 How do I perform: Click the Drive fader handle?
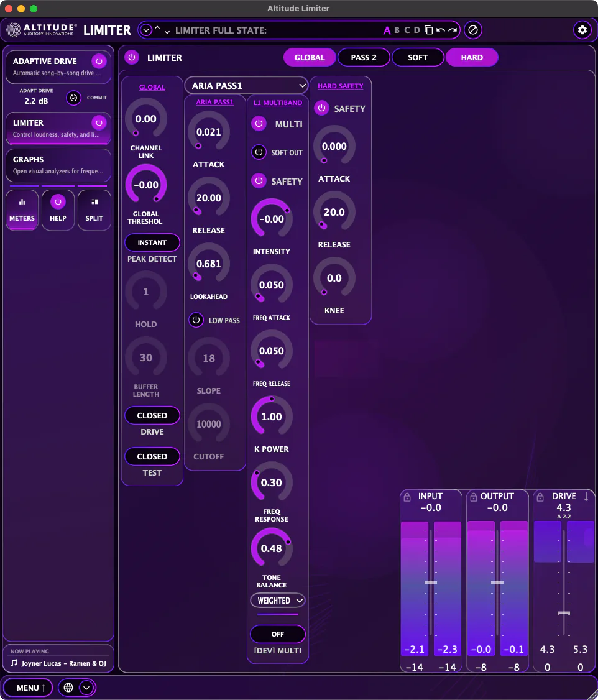click(564, 612)
